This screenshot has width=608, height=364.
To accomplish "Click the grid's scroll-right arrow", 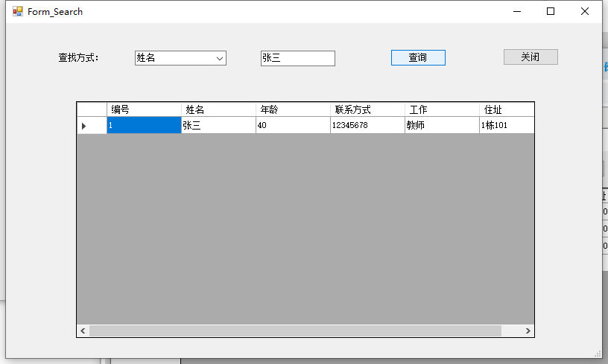I will coord(528,331).
